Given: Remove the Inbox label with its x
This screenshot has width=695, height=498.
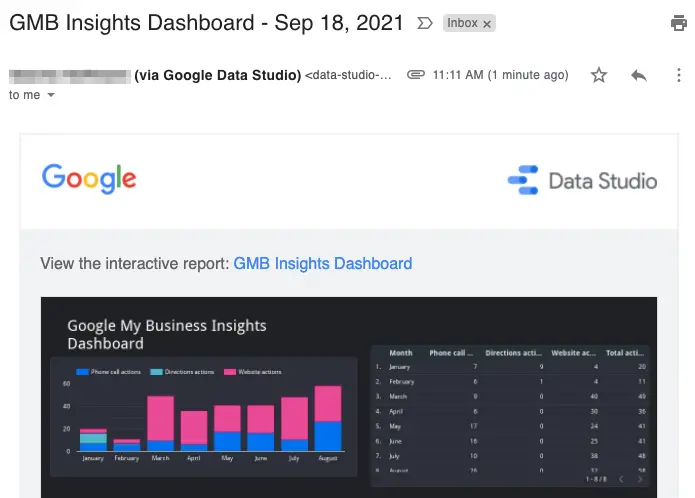Looking at the screenshot, I should point(487,24).
